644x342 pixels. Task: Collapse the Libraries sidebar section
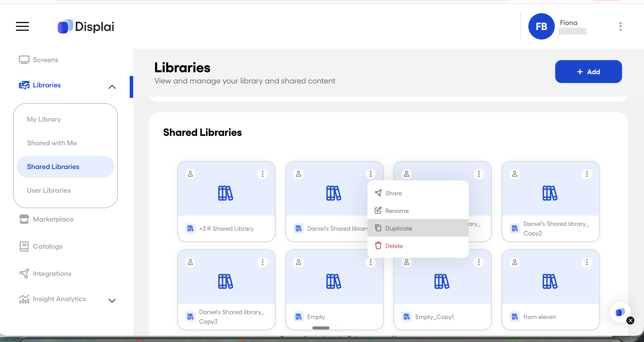[x=112, y=87]
